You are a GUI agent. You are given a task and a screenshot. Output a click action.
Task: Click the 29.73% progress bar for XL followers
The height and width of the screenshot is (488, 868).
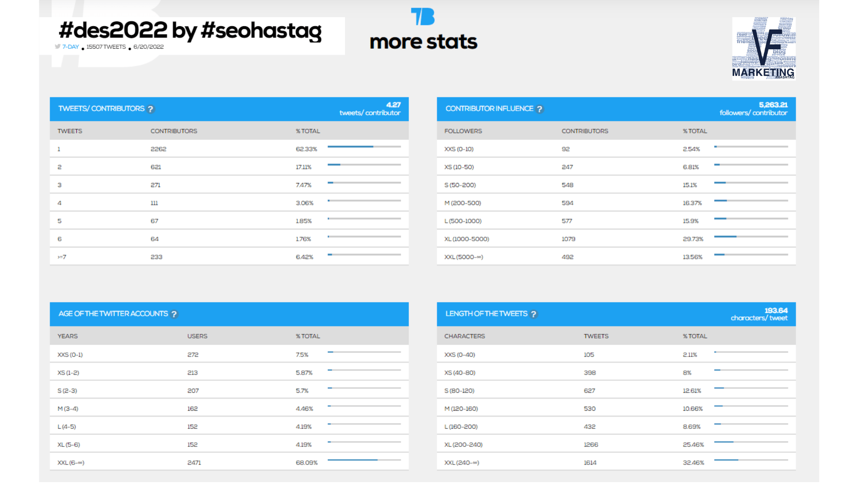751,236
